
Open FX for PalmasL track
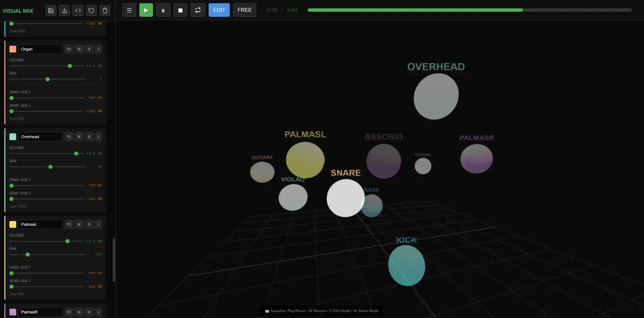(69, 224)
